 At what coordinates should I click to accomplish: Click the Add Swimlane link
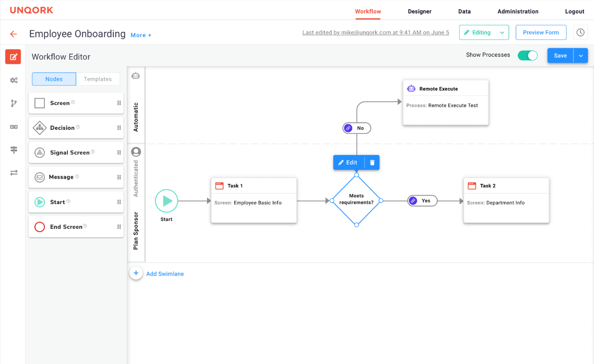coord(165,274)
